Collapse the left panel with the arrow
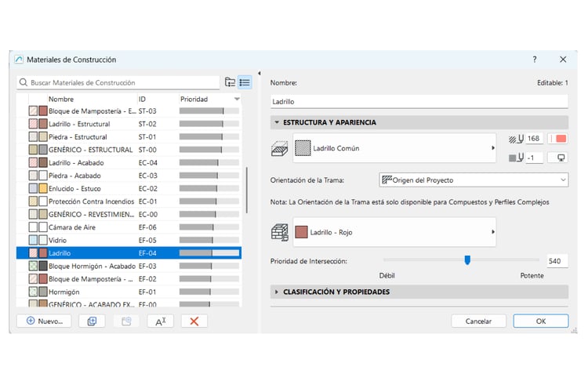 click(260, 74)
